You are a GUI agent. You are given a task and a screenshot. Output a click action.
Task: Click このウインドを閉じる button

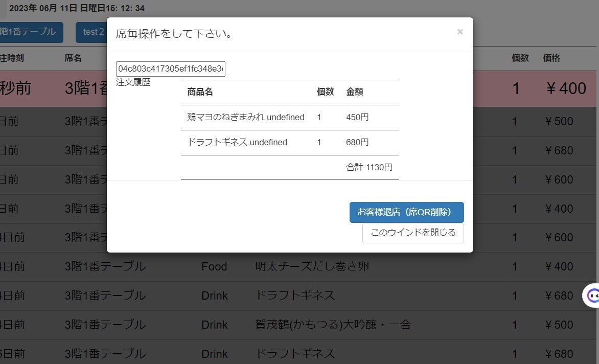[413, 233]
